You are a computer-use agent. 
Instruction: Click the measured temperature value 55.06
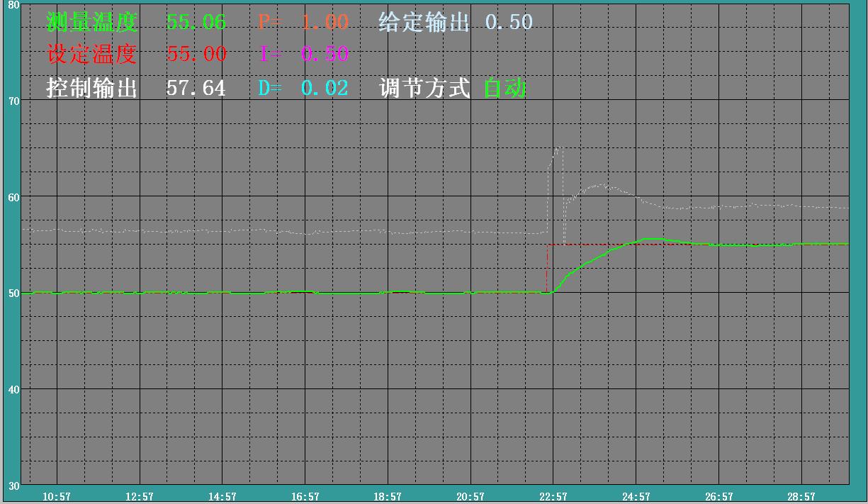[196, 22]
